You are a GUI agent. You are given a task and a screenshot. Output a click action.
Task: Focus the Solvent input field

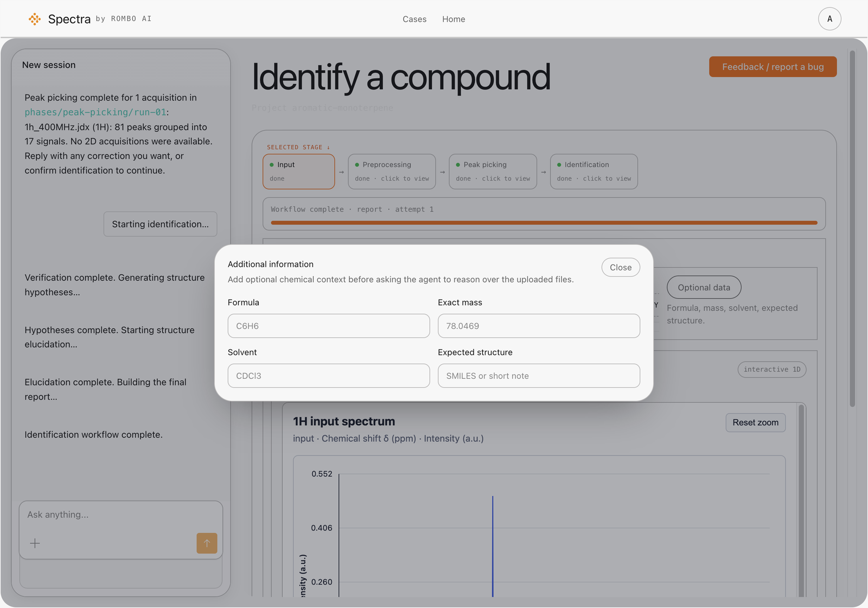point(329,376)
